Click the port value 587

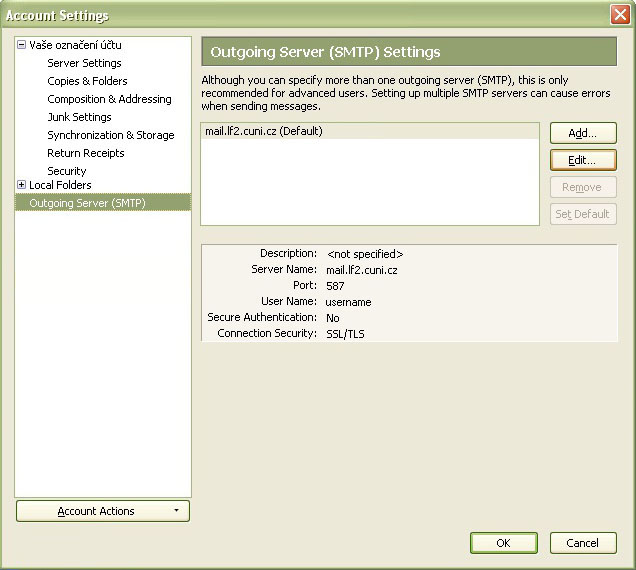(x=335, y=286)
